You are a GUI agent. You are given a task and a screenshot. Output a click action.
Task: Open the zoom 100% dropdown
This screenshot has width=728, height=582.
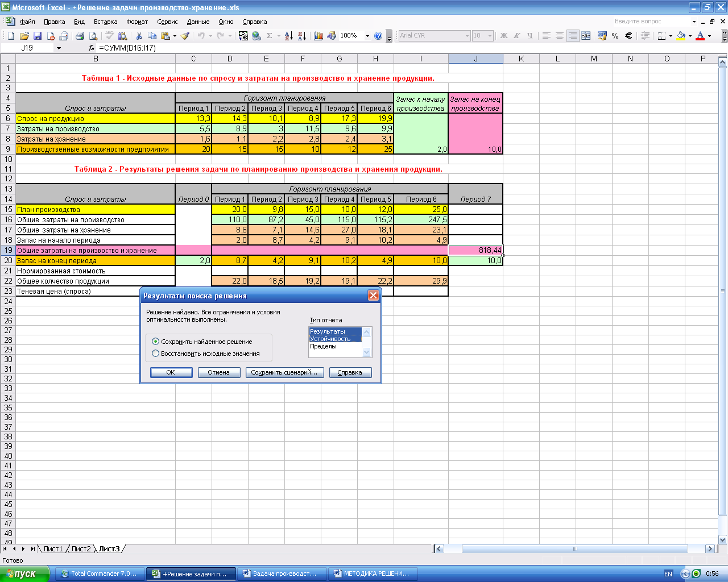coord(367,36)
